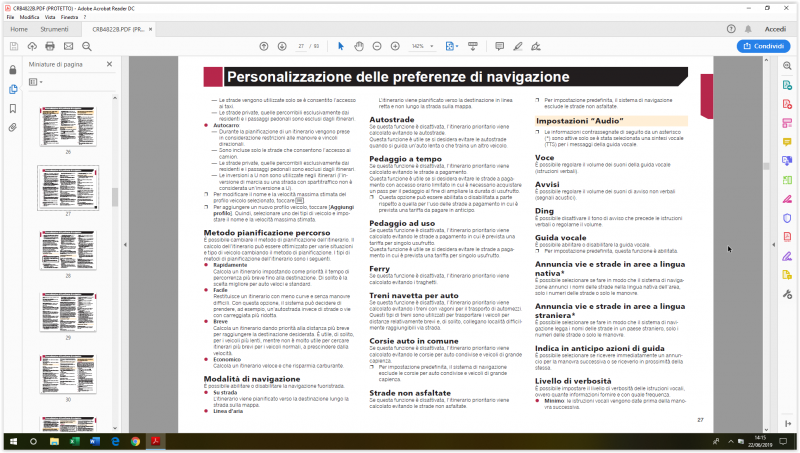Toggle the security lock panel

13,70
